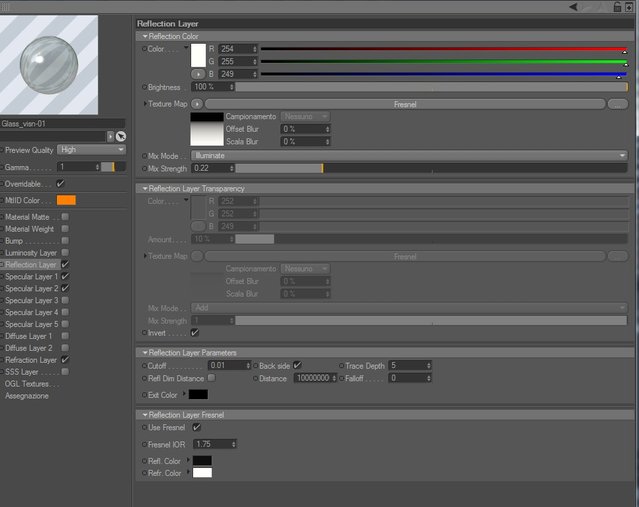Click the Fresnel texture map button
The height and width of the screenshot is (507, 639).
(x=405, y=104)
